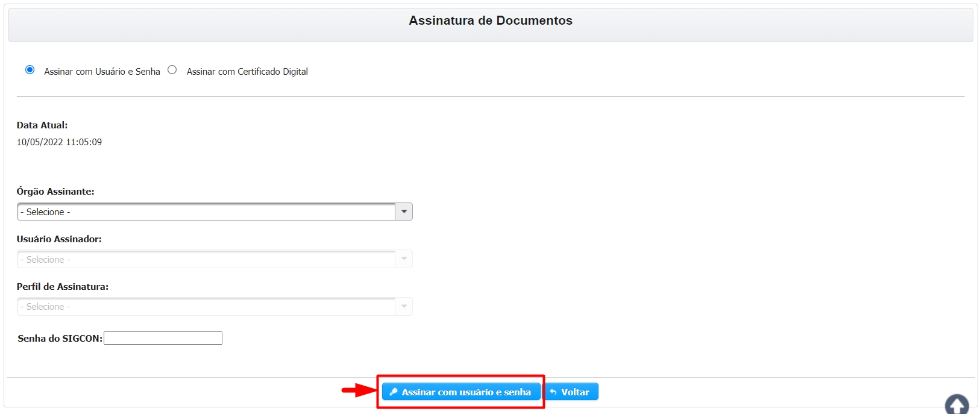
Task: Click the back arrow icon beside Voltar
Action: (x=553, y=392)
